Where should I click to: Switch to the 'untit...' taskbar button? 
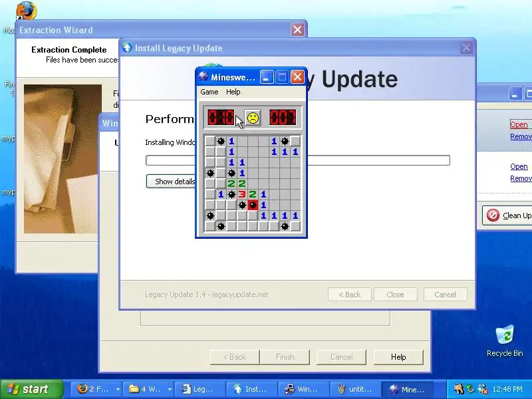coord(356,389)
